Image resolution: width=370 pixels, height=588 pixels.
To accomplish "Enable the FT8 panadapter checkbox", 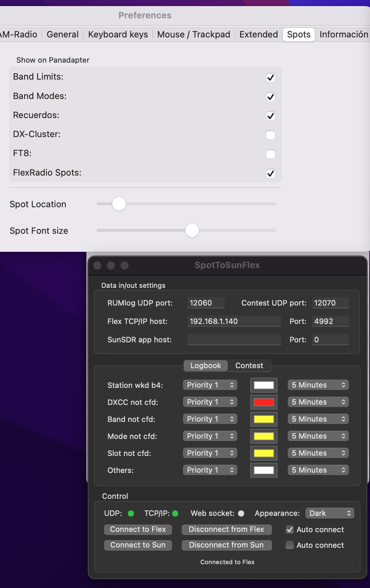I will [x=271, y=154].
